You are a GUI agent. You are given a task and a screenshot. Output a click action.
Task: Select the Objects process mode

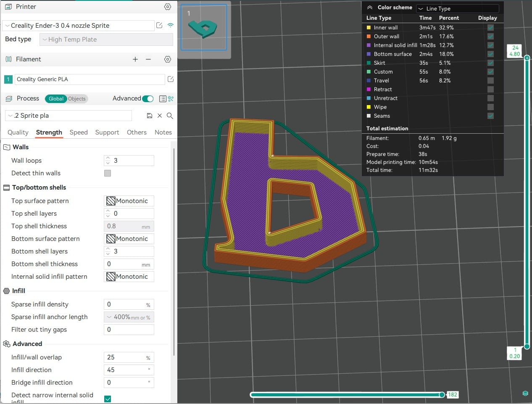[76, 99]
